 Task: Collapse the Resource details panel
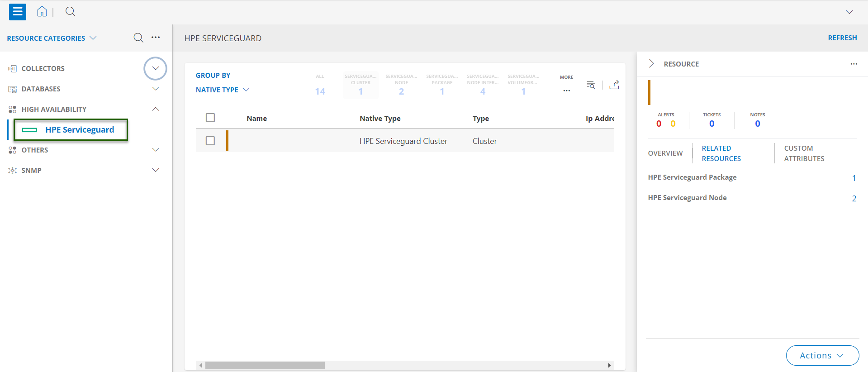click(x=651, y=64)
